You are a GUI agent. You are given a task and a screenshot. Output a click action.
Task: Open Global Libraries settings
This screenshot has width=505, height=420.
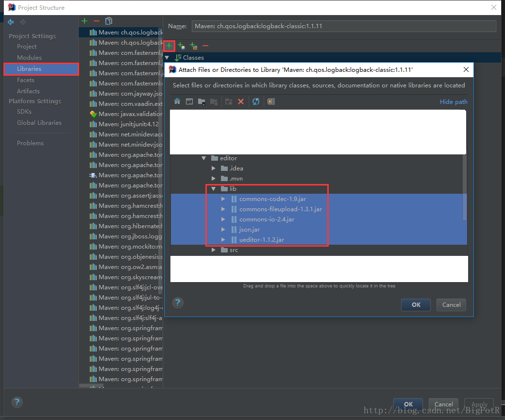tap(39, 123)
